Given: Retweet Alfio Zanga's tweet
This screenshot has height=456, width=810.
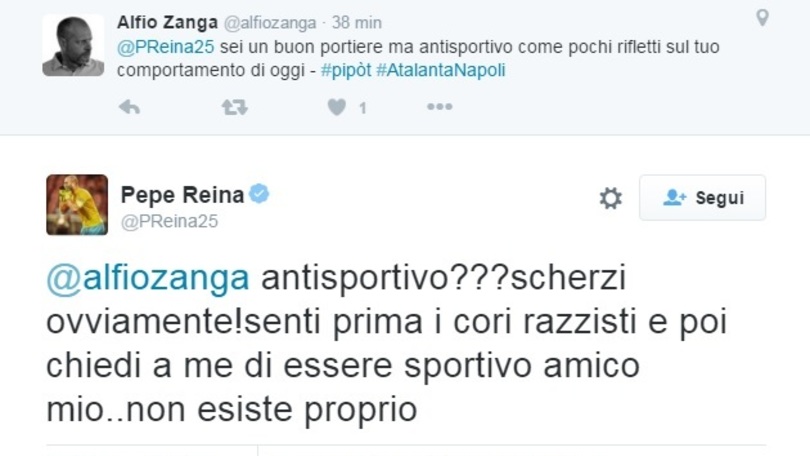Looking at the screenshot, I should [234, 107].
